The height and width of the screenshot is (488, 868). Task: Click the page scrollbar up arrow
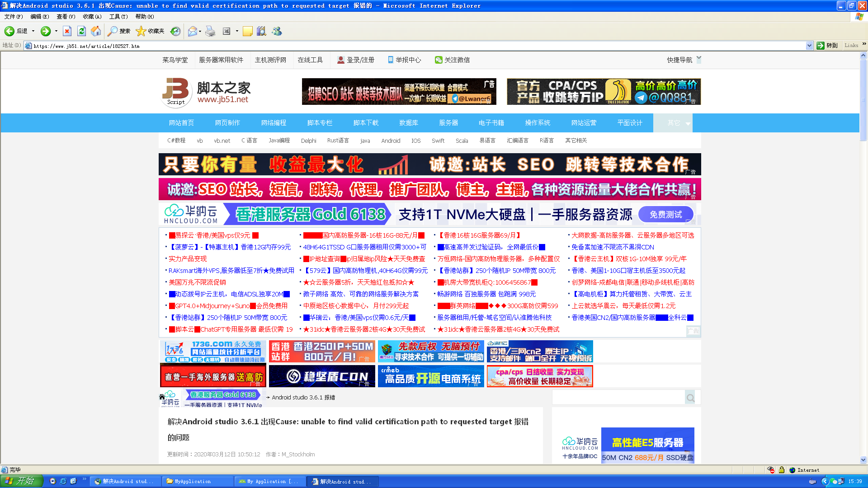[863, 56]
